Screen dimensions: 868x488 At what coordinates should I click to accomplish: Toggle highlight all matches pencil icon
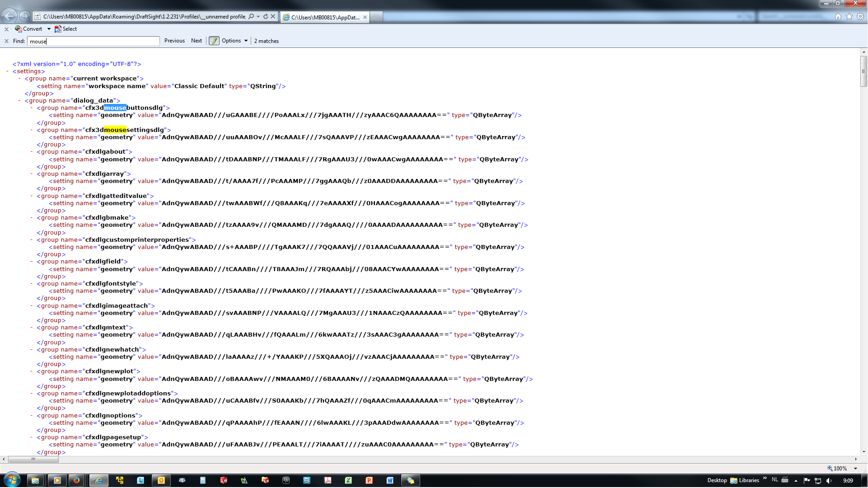click(x=214, y=41)
